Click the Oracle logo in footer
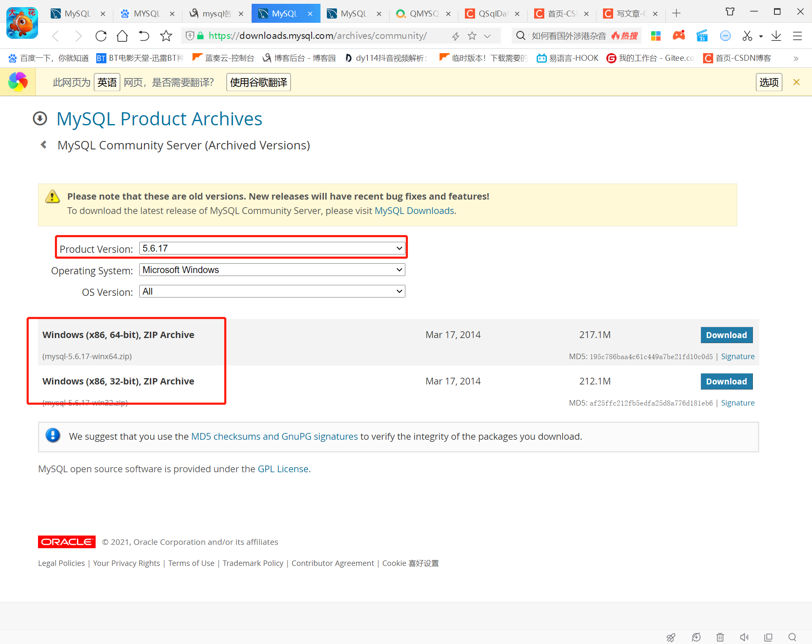 67,542
